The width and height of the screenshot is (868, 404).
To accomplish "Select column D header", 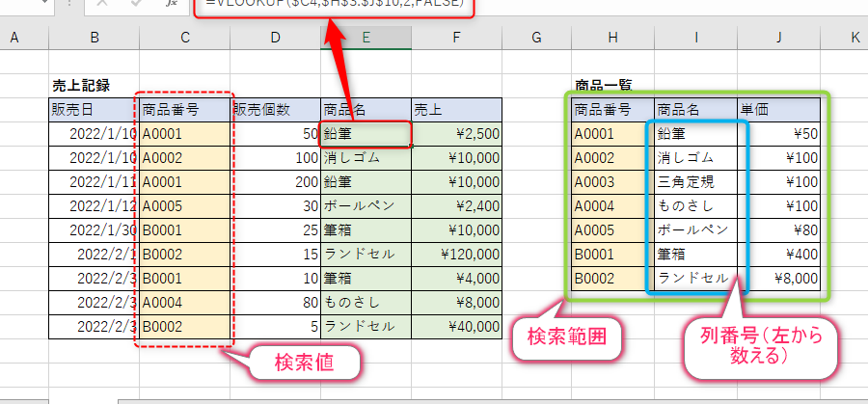I will (276, 38).
